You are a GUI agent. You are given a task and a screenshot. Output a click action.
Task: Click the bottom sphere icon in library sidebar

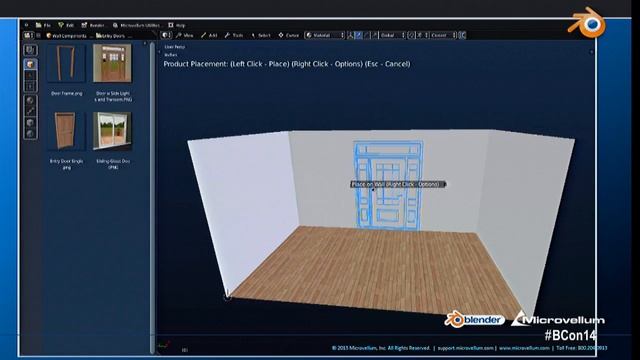(x=30, y=133)
